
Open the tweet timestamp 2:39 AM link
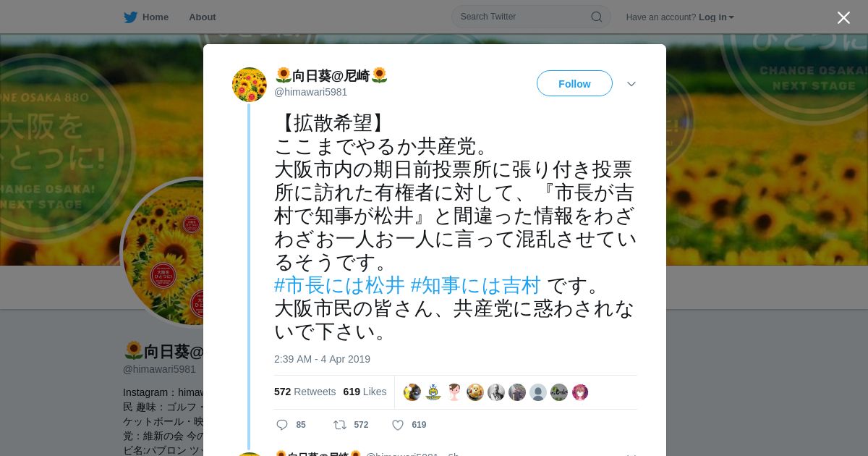pyautogui.click(x=322, y=359)
